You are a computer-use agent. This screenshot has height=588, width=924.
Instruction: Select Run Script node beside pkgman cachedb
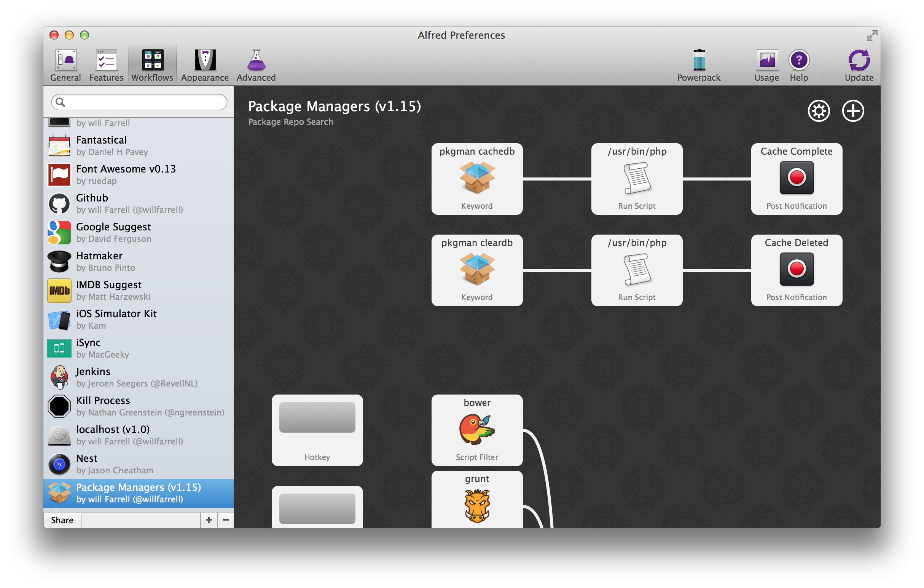point(637,179)
